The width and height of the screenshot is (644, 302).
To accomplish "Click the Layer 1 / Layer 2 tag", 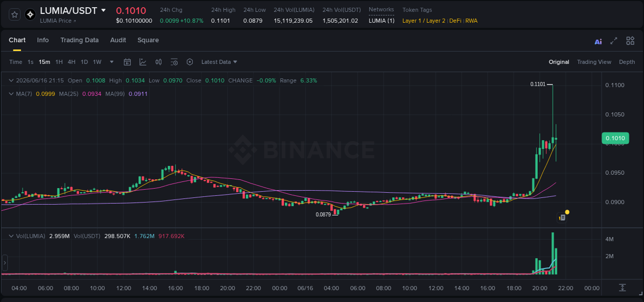I will [423, 21].
